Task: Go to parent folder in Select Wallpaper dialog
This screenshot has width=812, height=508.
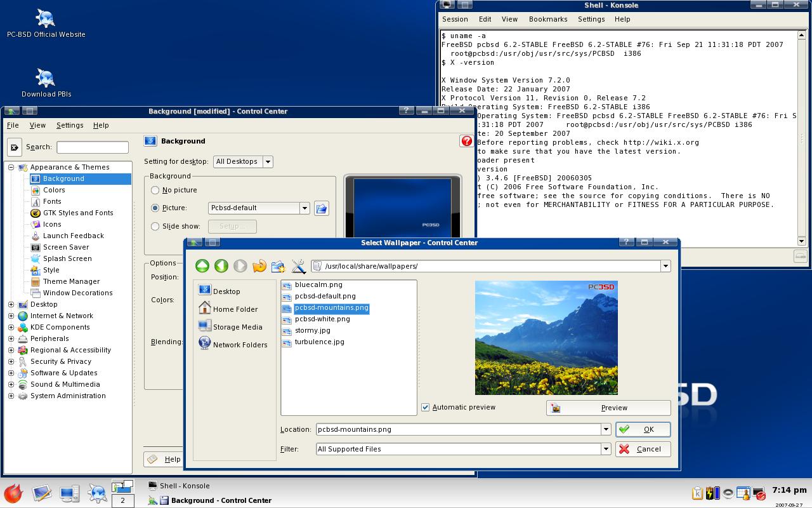Action: tap(202, 266)
